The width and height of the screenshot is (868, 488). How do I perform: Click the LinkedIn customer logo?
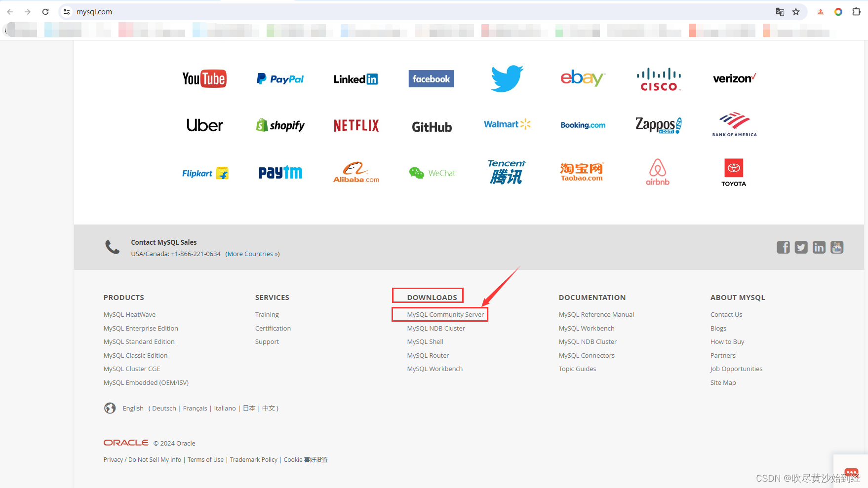point(355,79)
